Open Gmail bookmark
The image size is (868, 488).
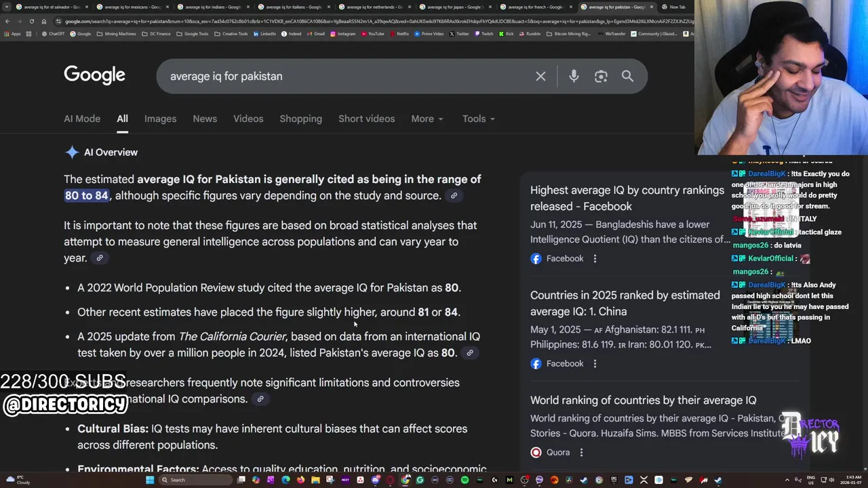(315, 34)
